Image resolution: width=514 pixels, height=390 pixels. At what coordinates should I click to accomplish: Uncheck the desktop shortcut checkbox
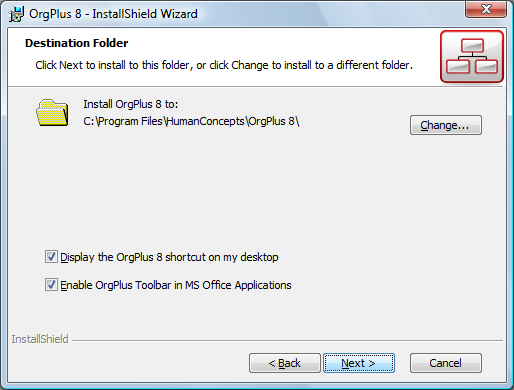click(x=51, y=257)
